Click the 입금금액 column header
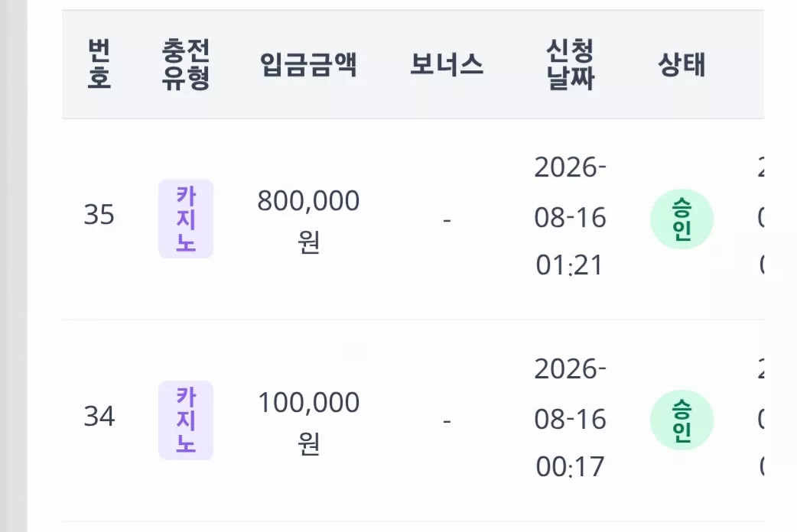This screenshot has height=532, width=797. (x=308, y=64)
